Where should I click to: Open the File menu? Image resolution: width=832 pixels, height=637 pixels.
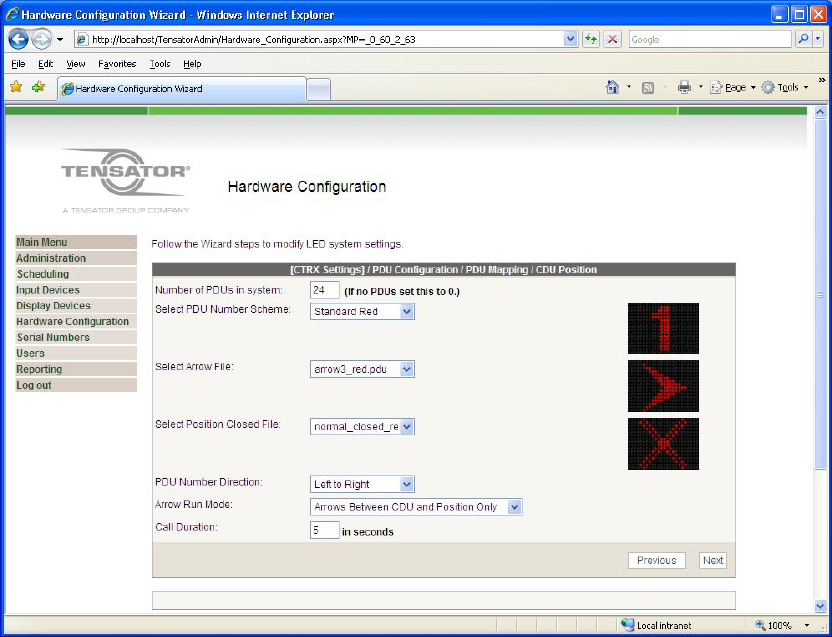tap(18, 64)
